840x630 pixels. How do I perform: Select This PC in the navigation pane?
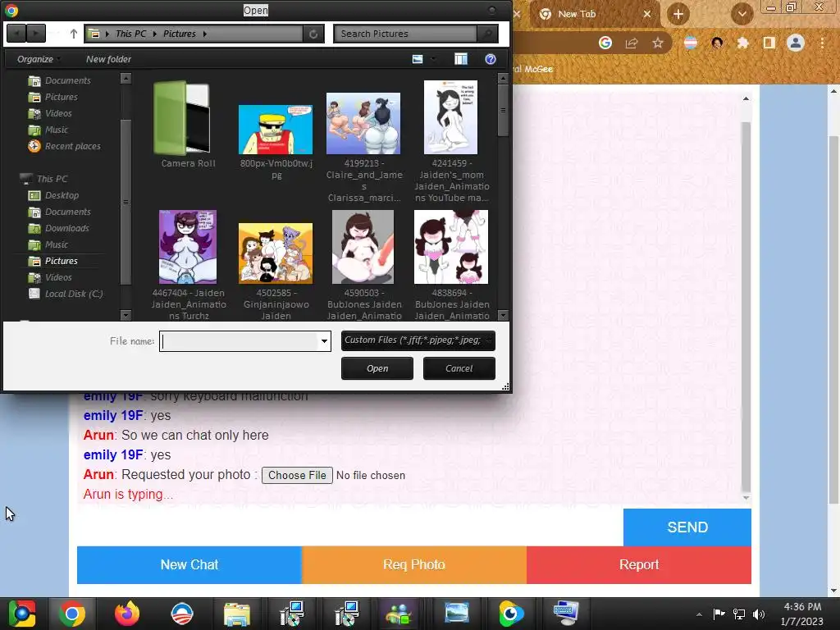(x=44, y=179)
